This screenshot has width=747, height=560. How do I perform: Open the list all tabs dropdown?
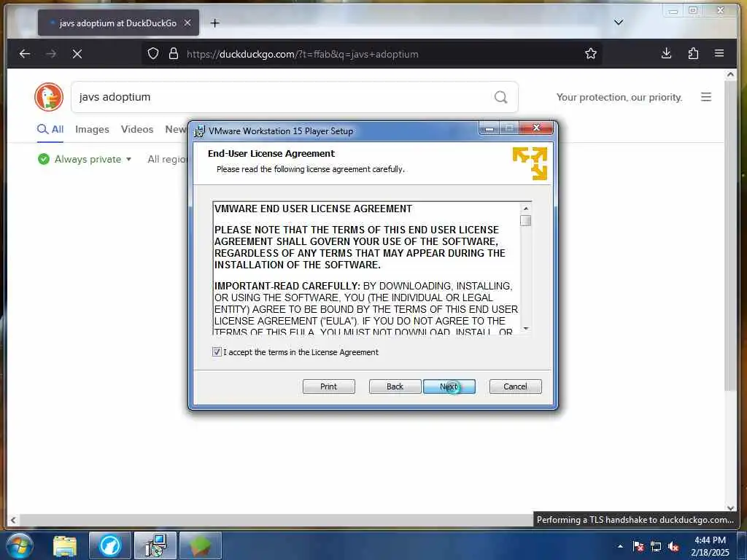coord(619,23)
